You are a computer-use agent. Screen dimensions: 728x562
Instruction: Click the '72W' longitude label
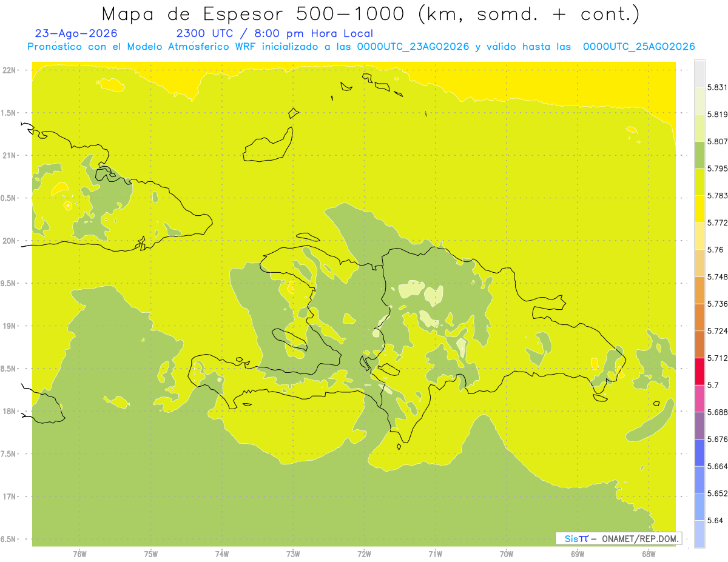pos(364,554)
